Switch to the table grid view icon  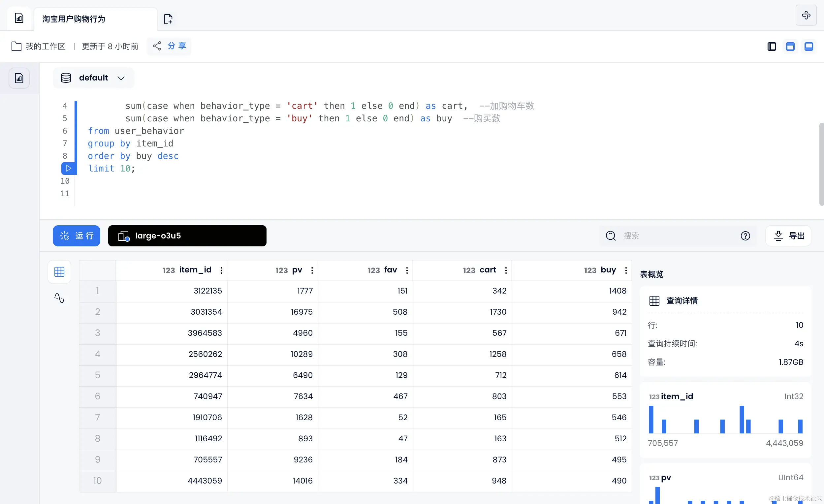pos(59,271)
